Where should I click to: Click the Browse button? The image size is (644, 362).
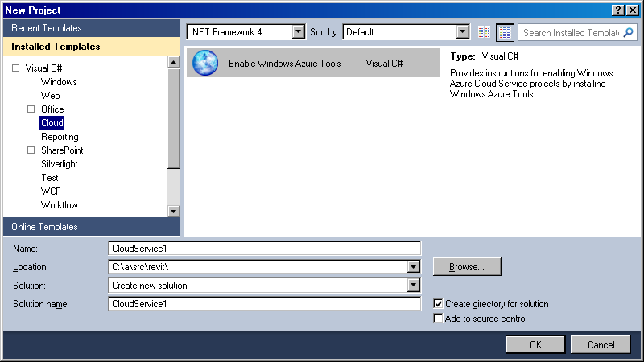click(x=467, y=266)
